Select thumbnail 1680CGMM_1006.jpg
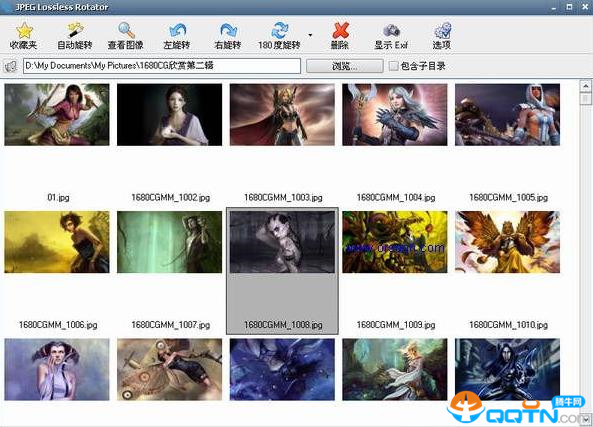 [x=57, y=242]
